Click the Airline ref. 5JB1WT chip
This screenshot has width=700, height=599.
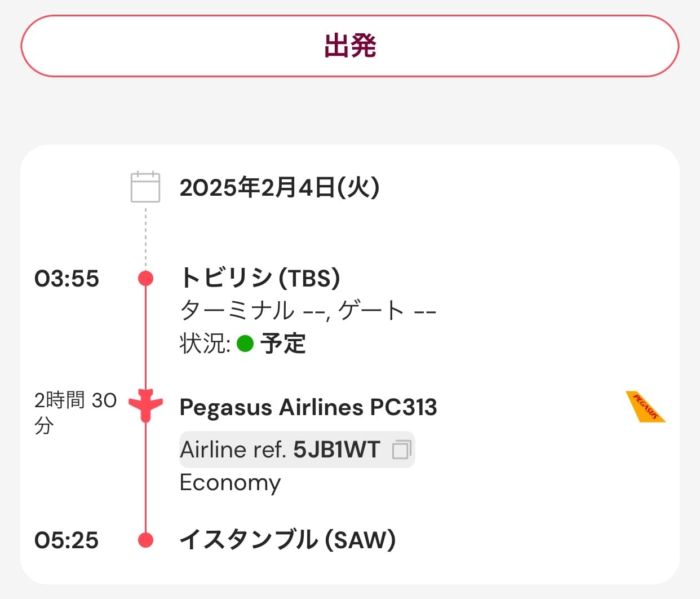(x=297, y=450)
